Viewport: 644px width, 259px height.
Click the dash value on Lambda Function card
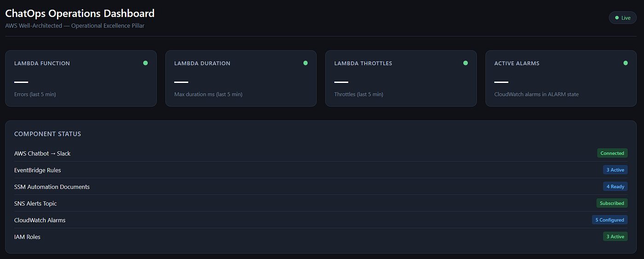point(21,82)
